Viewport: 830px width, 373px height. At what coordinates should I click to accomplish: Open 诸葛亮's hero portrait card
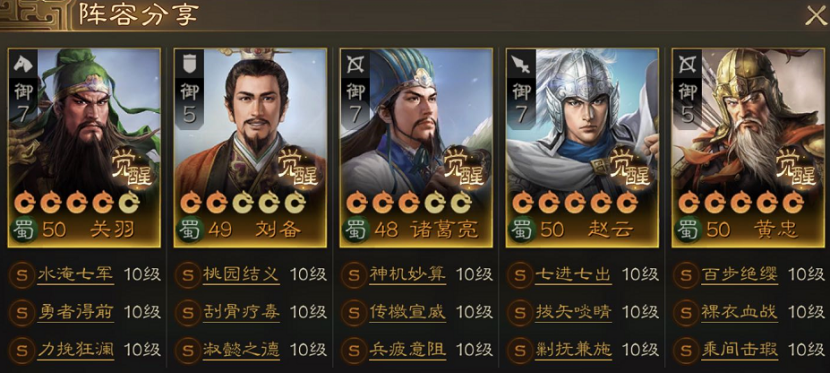[x=416, y=148]
